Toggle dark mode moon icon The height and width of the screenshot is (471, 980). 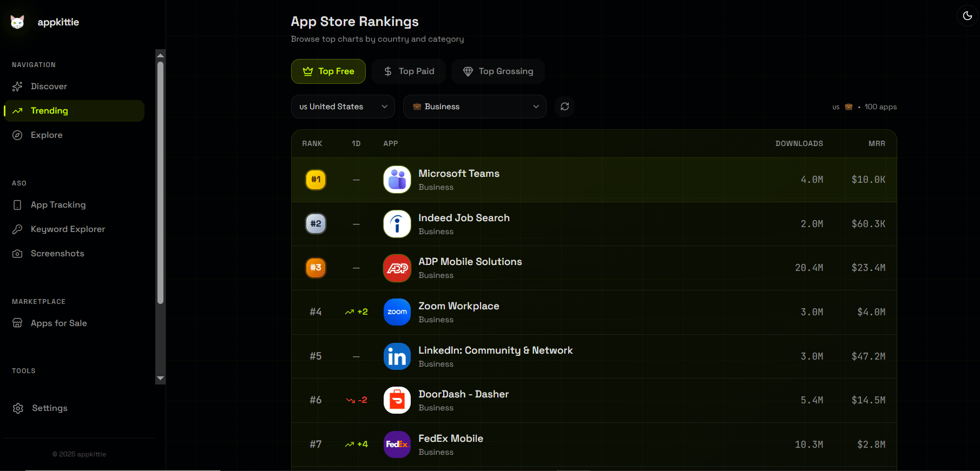[x=968, y=16]
